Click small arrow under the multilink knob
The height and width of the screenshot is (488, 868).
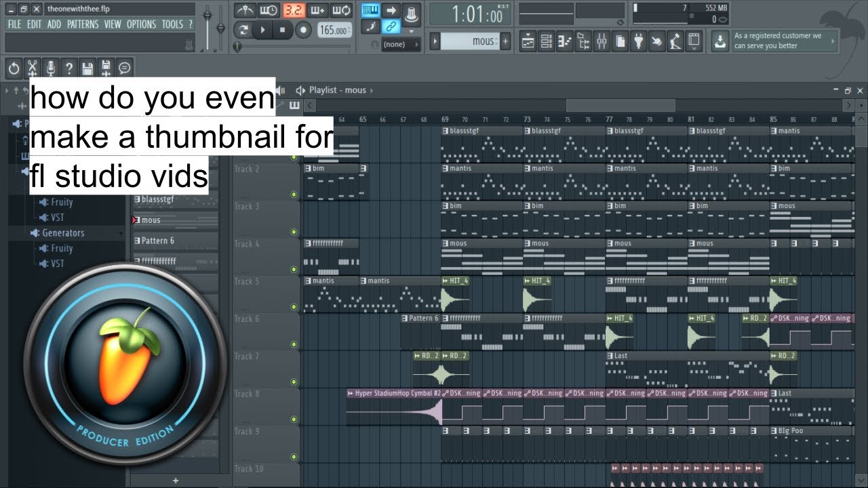(411, 30)
